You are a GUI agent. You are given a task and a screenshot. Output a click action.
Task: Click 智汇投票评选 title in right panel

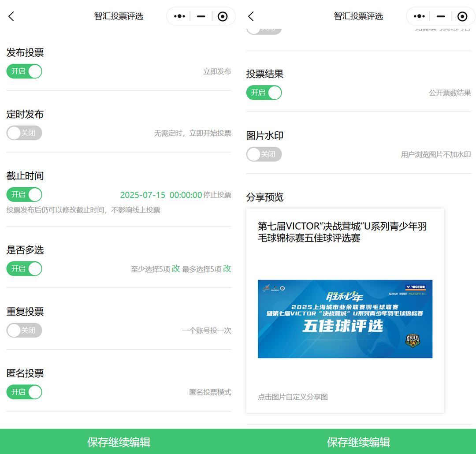tap(358, 16)
